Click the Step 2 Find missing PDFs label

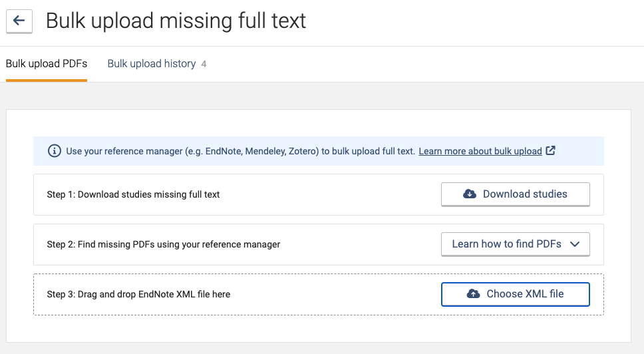pyautogui.click(x=164, y=244)
